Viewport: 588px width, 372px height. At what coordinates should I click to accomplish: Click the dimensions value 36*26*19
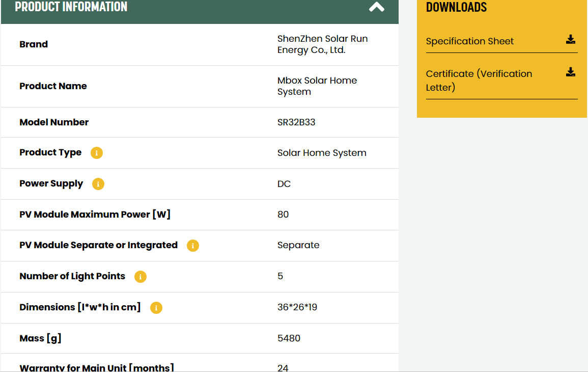coord(297,307)
